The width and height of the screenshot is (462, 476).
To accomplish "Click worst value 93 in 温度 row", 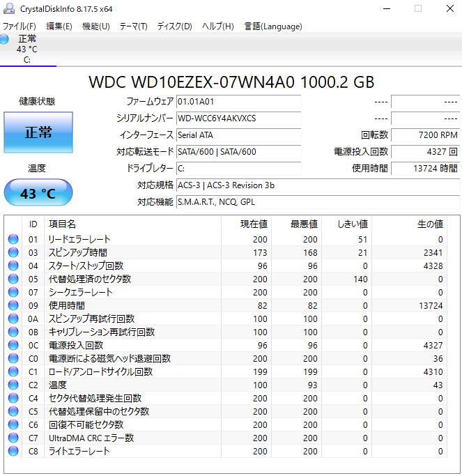I will tap(312, 385).
